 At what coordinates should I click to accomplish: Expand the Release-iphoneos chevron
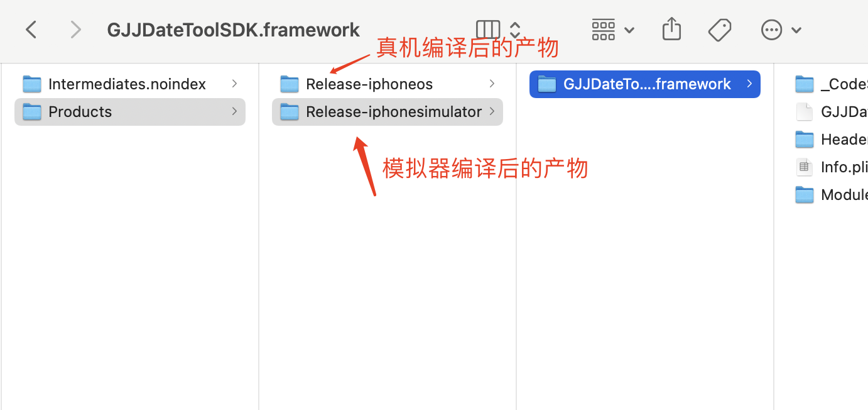[x=492, y=84]
